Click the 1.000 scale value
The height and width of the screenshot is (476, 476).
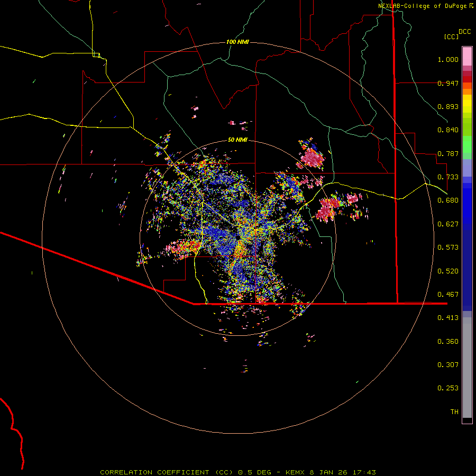448,59
